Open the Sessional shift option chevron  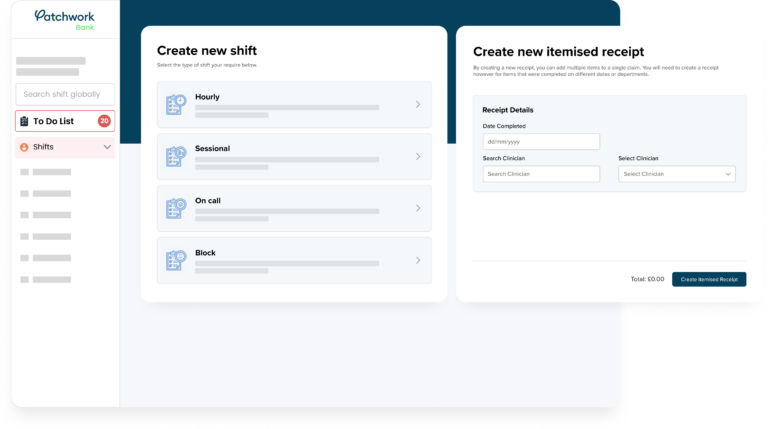pyautogui.click(x=417, y=157)
